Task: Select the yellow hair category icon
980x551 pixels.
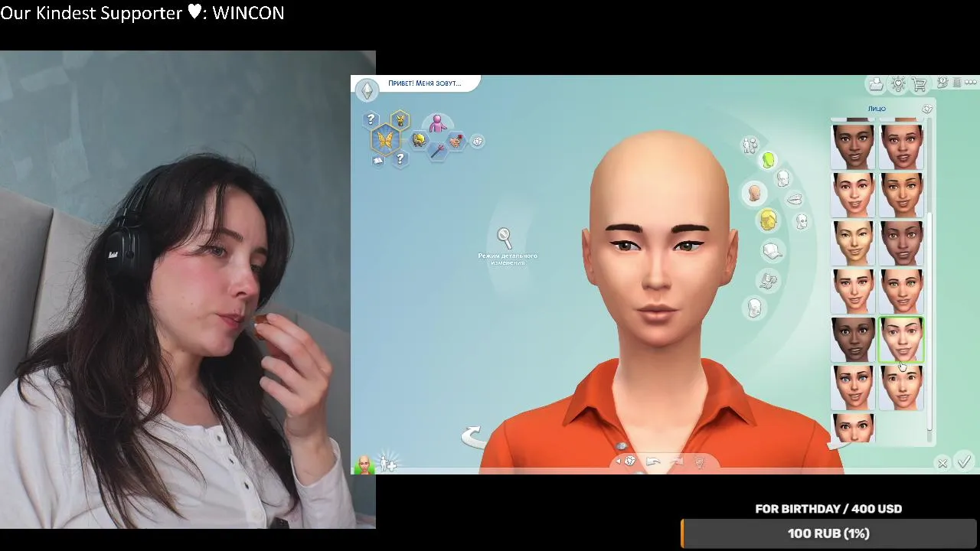Action: click(768, 220)
